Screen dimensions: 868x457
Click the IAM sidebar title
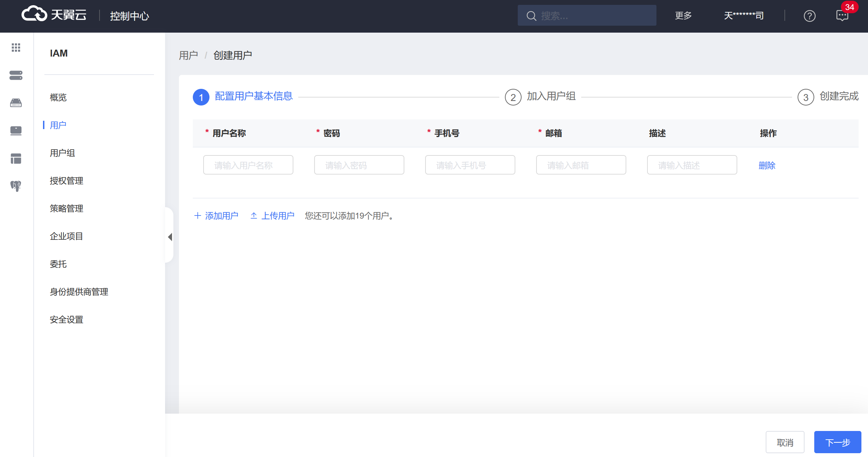59,53
